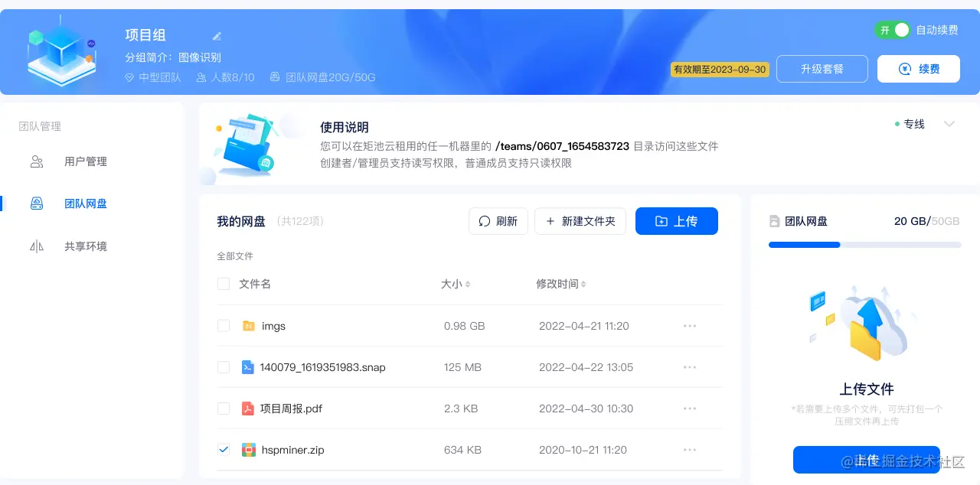Check the box for imgs folder
The image size is (980, 485).
224,326
